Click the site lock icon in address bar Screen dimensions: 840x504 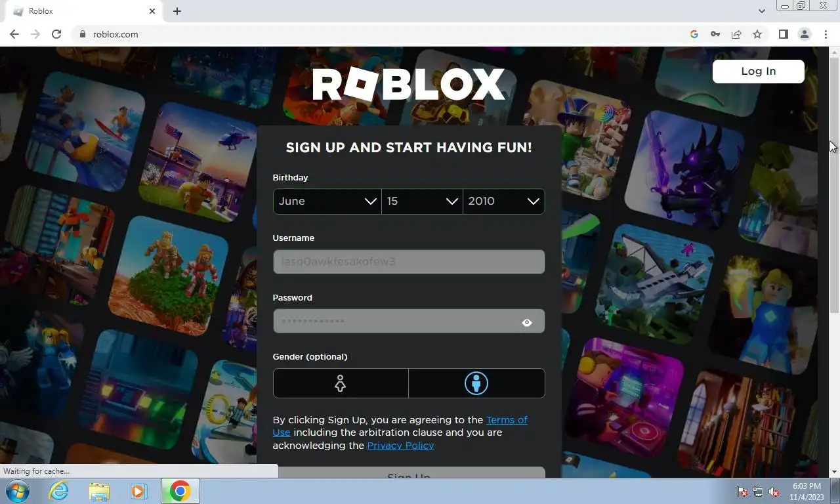click(83, 34)
